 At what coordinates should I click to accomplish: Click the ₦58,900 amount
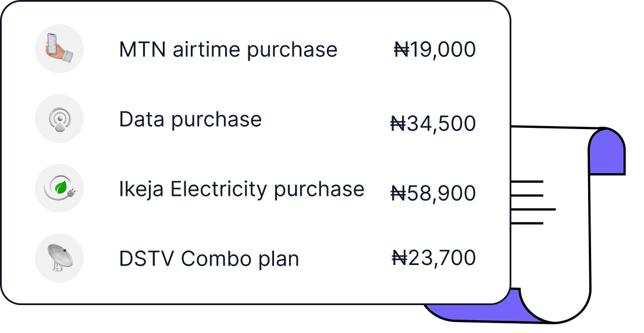click(x=433, y=193)
